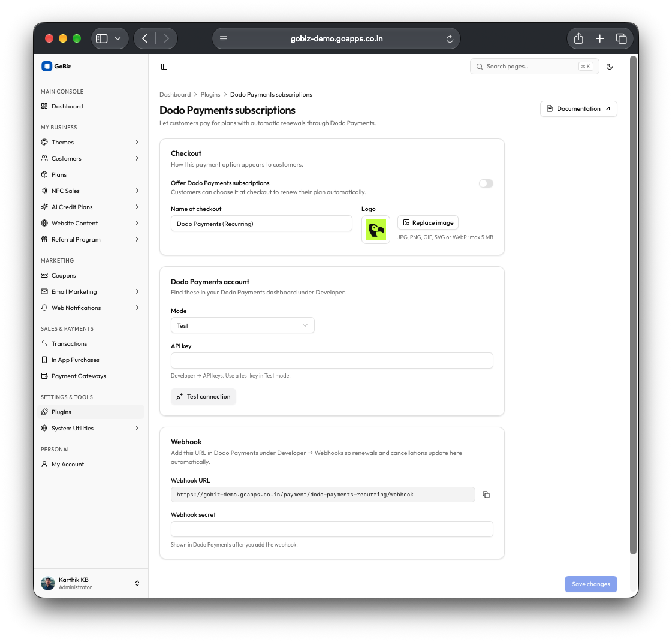Show Safari tab overview
Screen dimensions: 672x642
pyautogui.click(x=621, y=38)
